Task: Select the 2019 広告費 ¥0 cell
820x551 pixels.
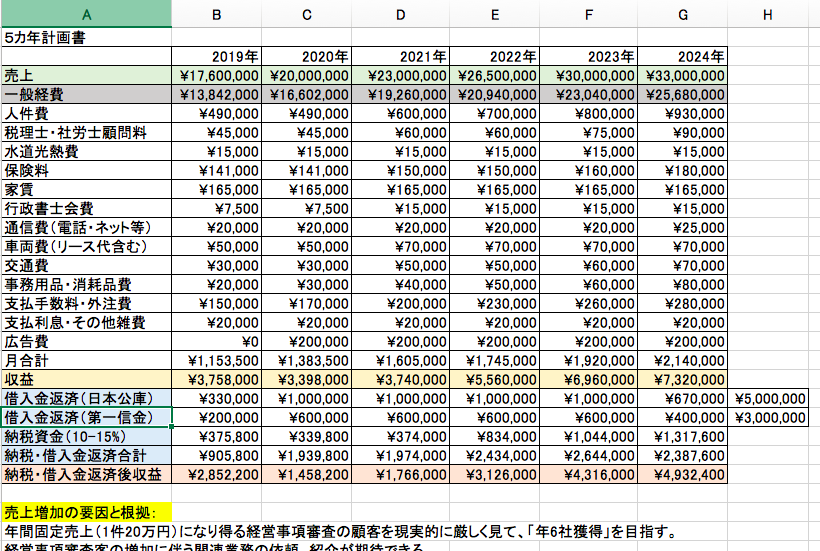Action: point(217,340)
